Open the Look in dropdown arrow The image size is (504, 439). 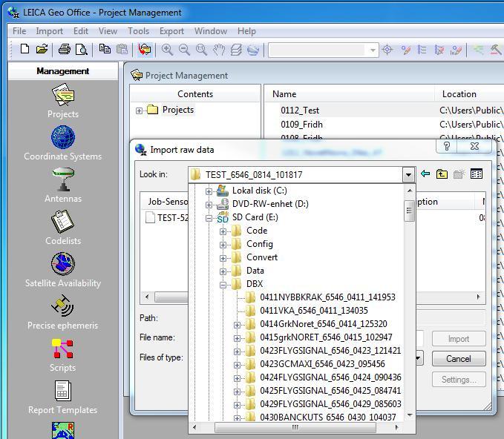pos(408,175)
